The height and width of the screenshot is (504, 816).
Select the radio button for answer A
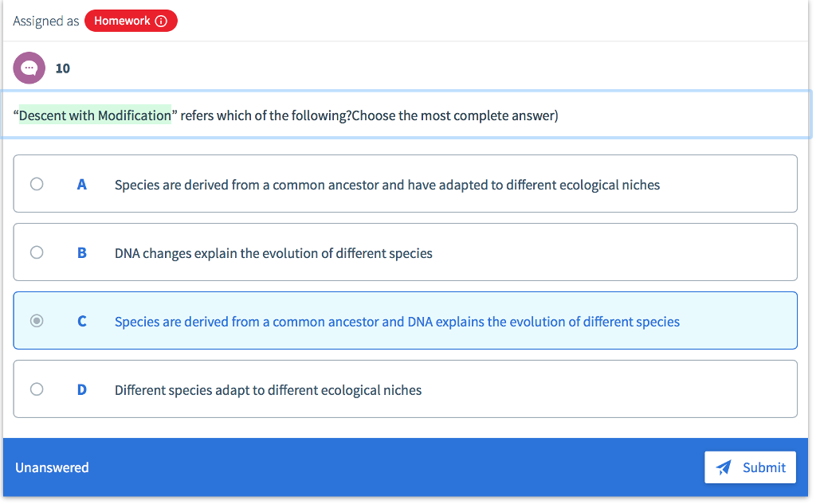[36, 183]
